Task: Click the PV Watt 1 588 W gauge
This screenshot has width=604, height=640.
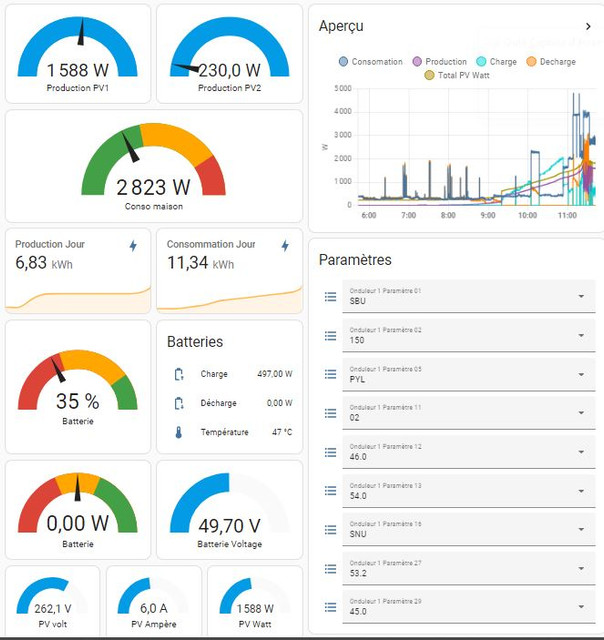Action: 255,601
